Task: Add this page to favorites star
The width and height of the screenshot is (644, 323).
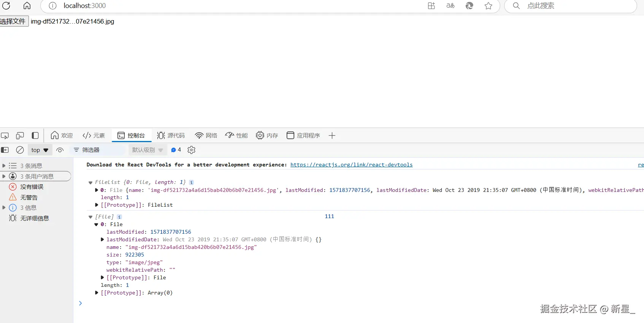Action: [489, 6]
